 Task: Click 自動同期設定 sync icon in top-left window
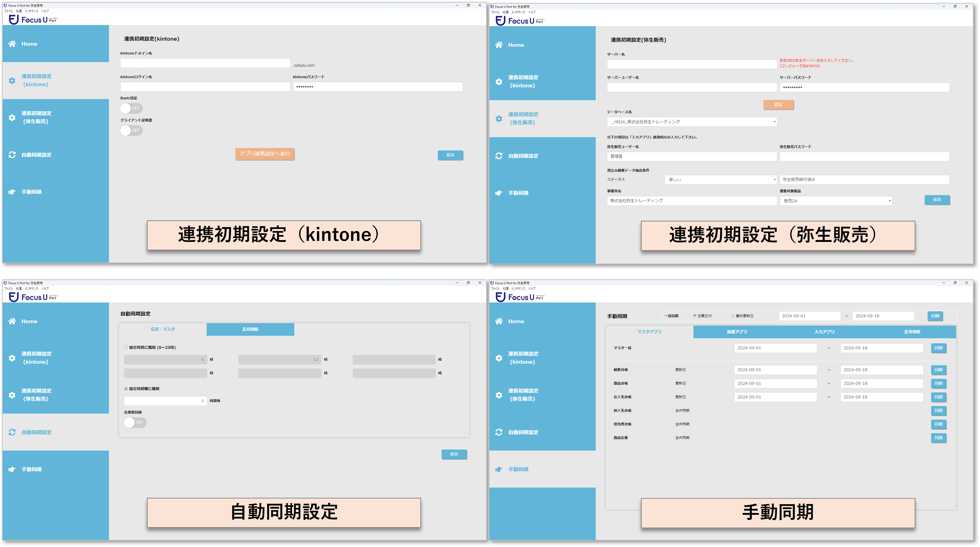[x=12, y=155]
